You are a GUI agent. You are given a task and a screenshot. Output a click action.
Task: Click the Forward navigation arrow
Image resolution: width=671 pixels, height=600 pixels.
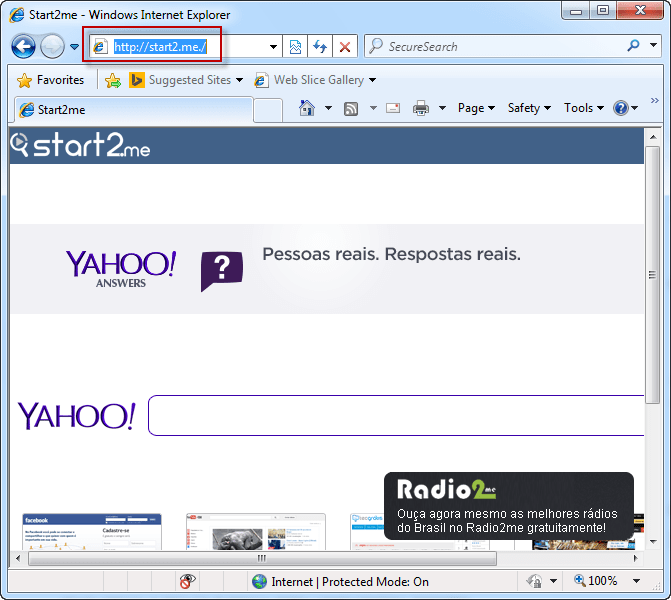[52, 46]
